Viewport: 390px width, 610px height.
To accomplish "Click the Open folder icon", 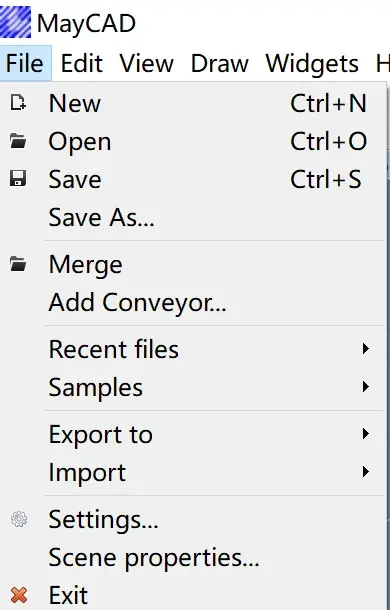I will pos(18,141).
